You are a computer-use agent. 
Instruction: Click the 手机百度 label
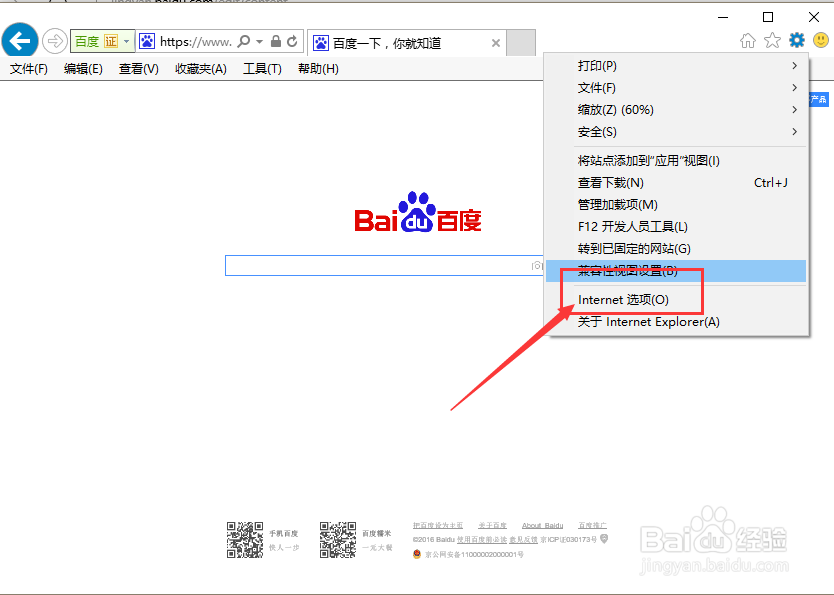point(283,533)
